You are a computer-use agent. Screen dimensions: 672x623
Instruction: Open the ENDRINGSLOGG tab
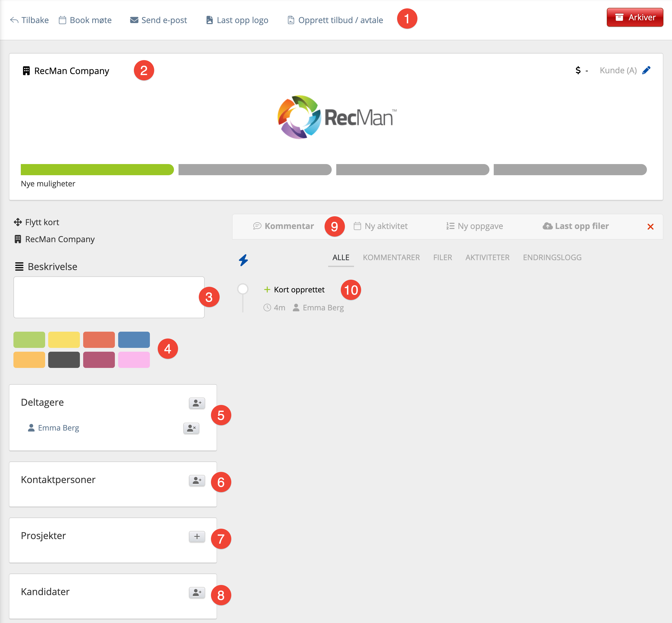pyautogui.click(x=552, y=258)
